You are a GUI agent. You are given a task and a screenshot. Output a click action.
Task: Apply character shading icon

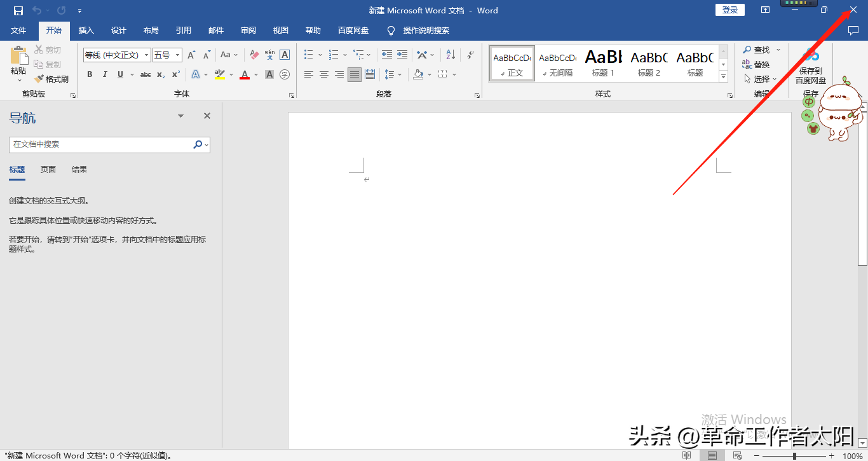(269, 74)
